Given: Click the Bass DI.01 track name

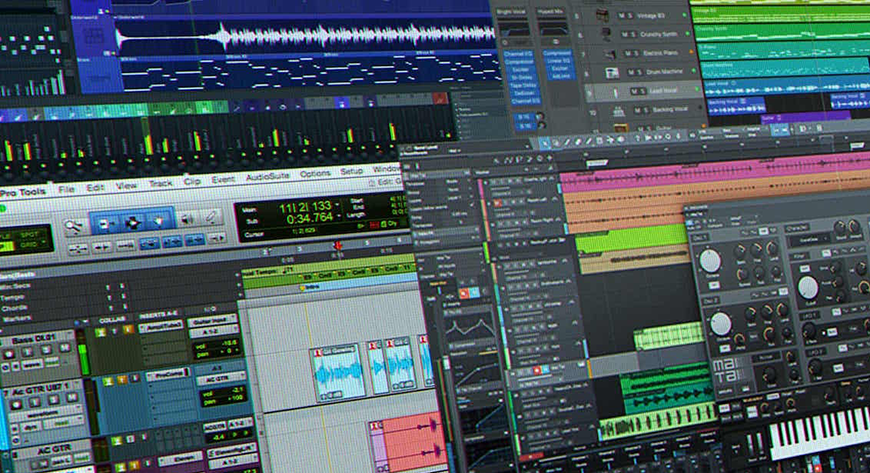Looking at the screenshot, I should point(33,339).
